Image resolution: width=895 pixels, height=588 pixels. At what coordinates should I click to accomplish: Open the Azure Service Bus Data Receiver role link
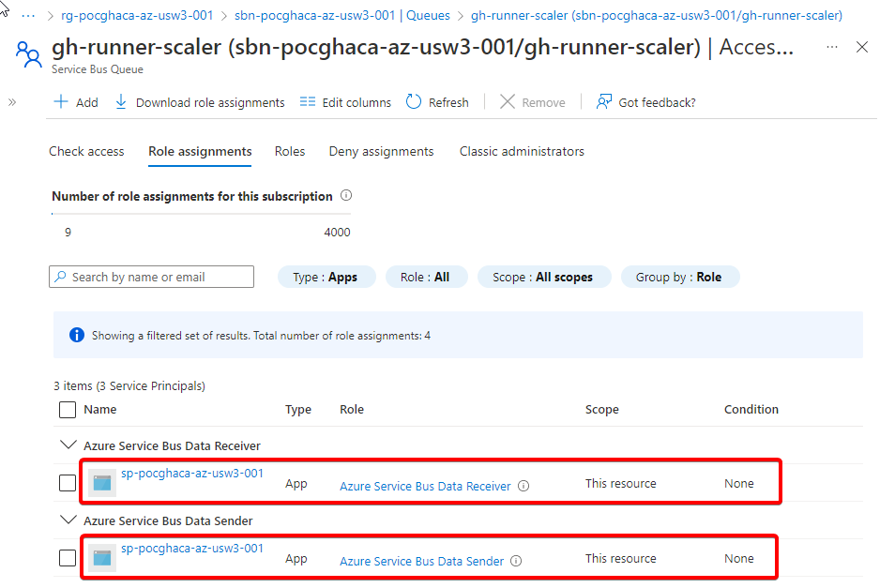(425, 486)
